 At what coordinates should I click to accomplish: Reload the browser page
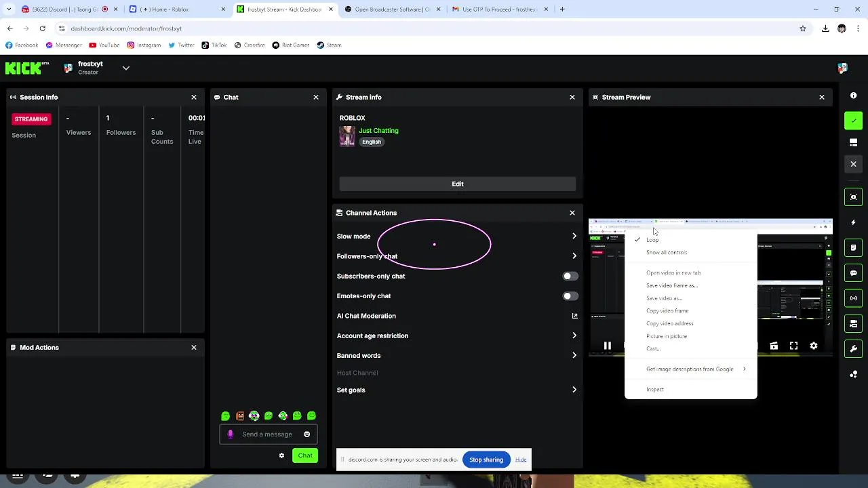point(42,28)
